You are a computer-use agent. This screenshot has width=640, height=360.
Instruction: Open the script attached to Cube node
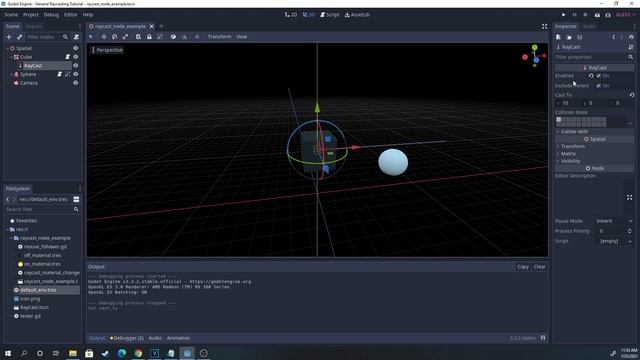[67, 57]
